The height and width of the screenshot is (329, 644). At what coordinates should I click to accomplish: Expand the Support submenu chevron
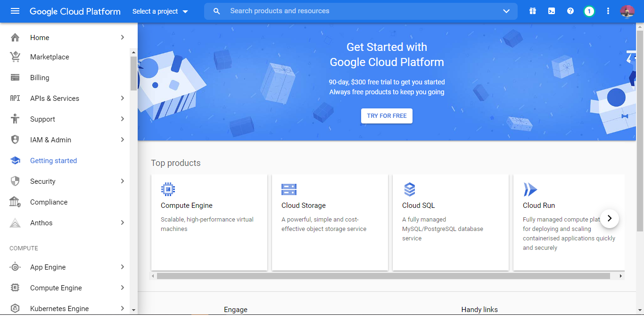123,119
